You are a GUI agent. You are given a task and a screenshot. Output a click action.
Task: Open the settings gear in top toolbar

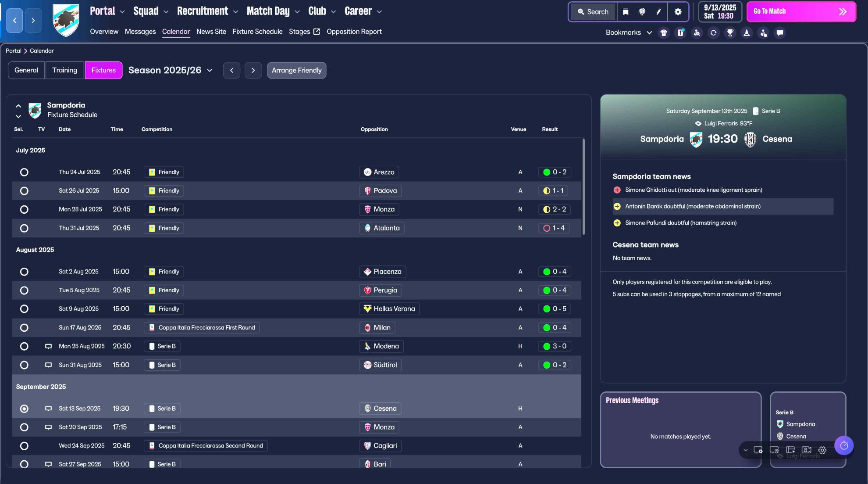click(x=678, y=12)
